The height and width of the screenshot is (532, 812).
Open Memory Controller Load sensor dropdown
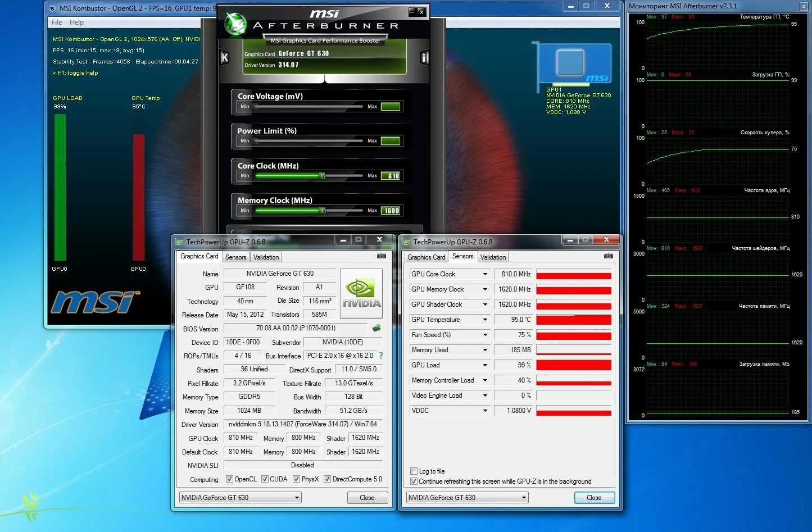(485, 380)
